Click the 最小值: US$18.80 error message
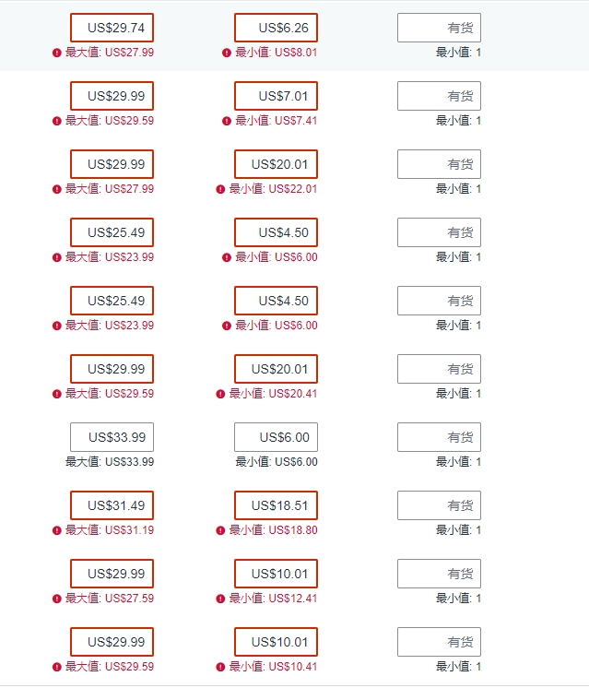The image size is (589, 700). 273,530
